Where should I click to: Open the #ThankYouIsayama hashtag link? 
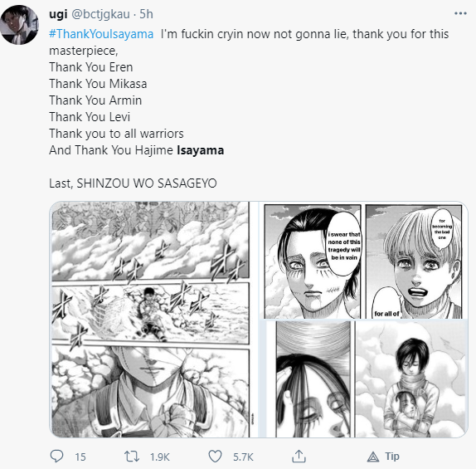(101, 34)
